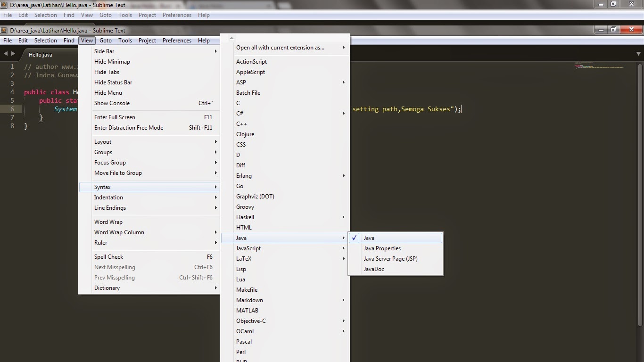Click the Syntax highlighted menu entry

[102, 187]
